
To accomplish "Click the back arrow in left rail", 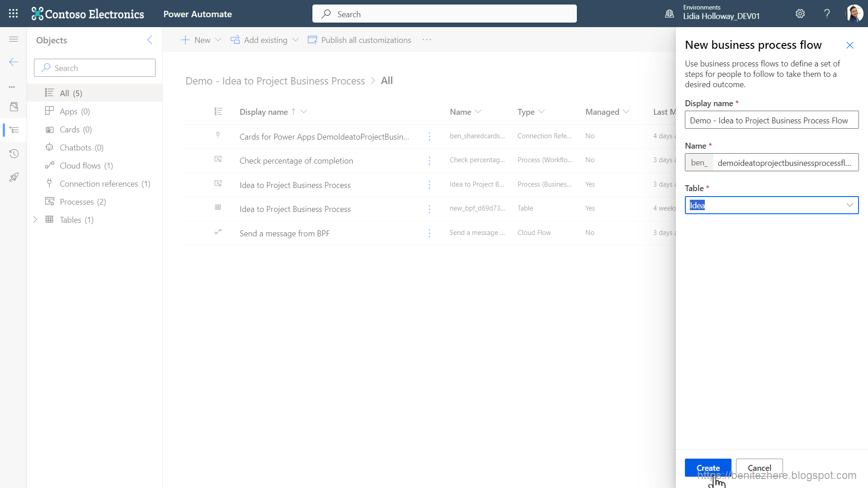I will pyautogui.click(x=14, y=62).
